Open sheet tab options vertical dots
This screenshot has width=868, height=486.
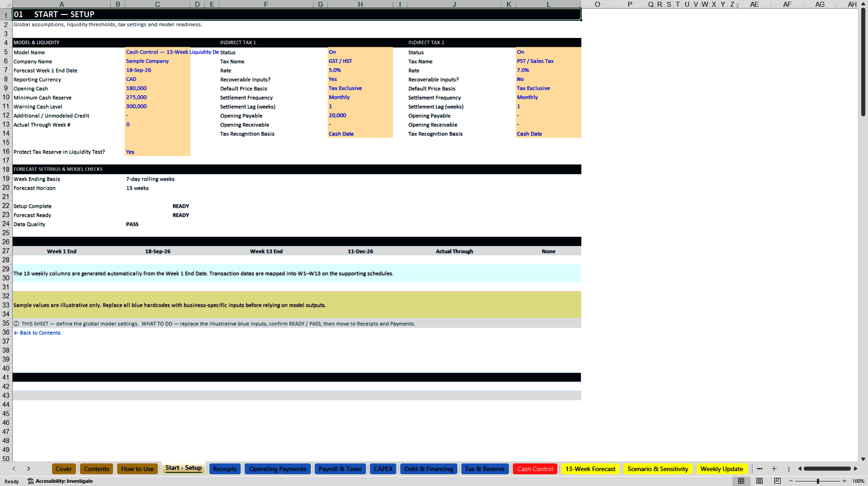tap(789, 469)
